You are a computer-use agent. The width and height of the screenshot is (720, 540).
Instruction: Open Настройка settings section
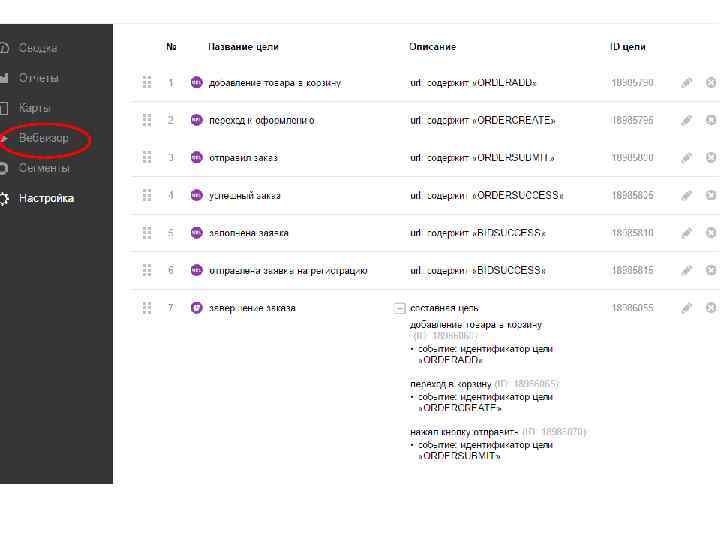[46, 198]
